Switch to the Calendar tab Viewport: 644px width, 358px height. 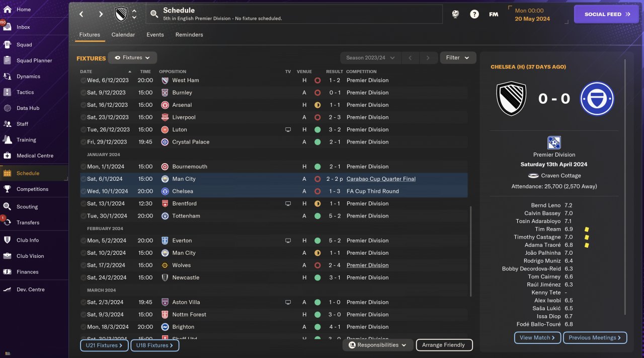pyautogui.click(x=123, y=35)
